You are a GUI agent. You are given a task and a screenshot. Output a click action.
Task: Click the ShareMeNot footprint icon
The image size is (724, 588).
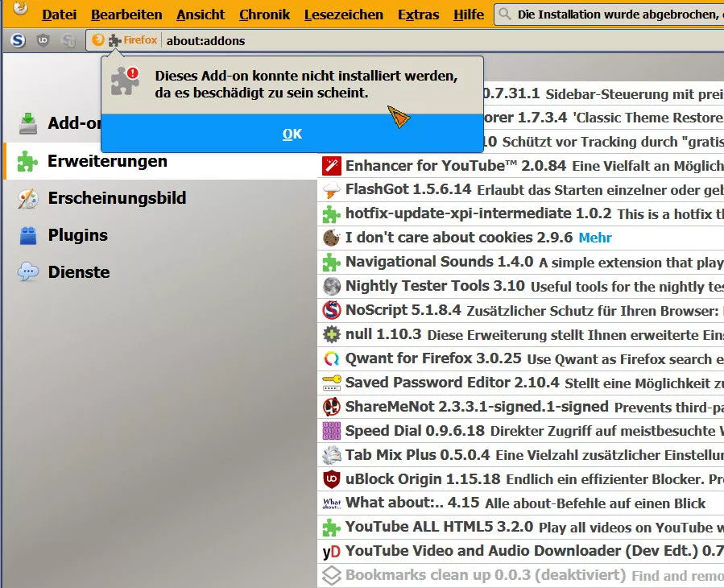point(332,407)
